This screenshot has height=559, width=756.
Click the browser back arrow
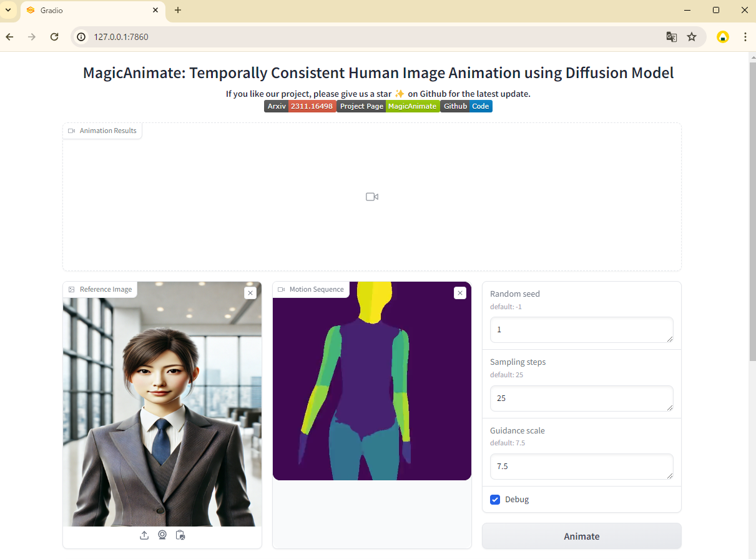[10, 37]
